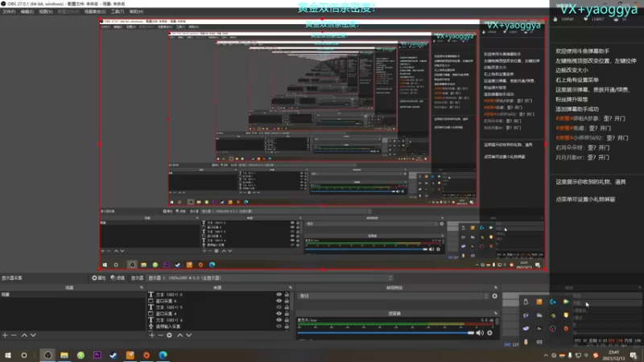
Task: Toggle visibility of 音频输入采集 source
Action: pyautogui.click(x=279, y=327)
